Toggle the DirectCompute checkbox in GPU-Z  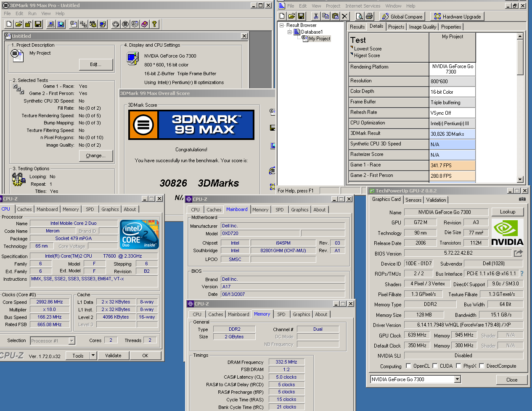pyautogui.click(x=482, y=366)
